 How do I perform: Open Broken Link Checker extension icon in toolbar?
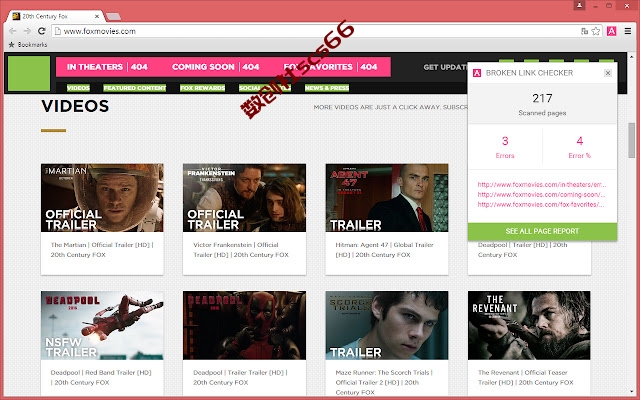[611, 31]
